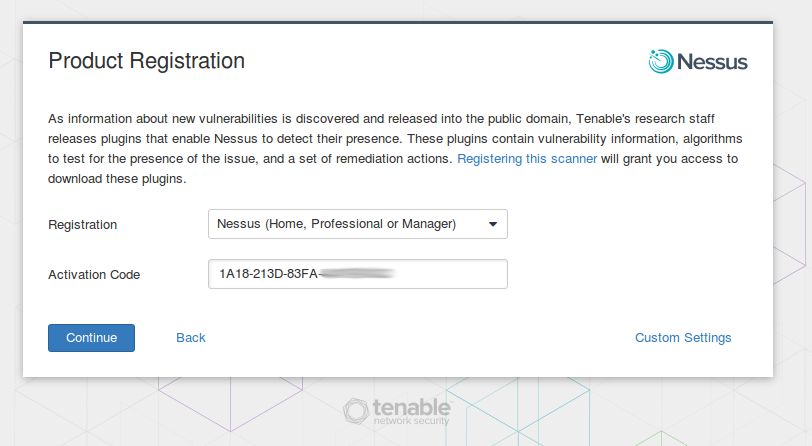812x446 pixels.
Task: Click the Registration field label
Action: [x=83, y=225]
